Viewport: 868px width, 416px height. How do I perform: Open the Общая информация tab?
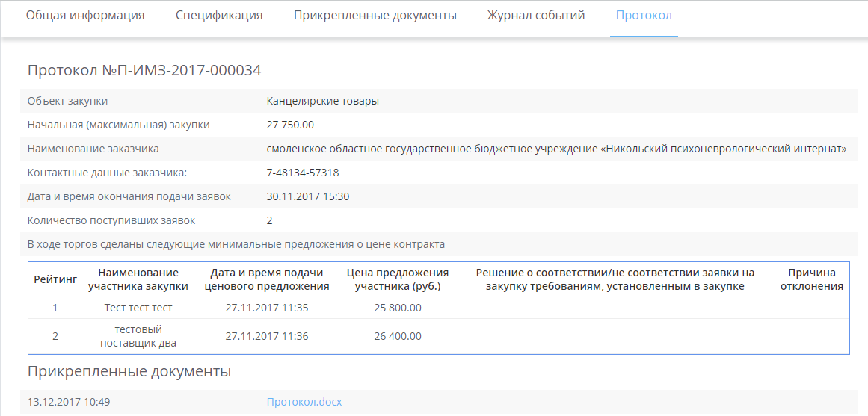tap(85, 16)
